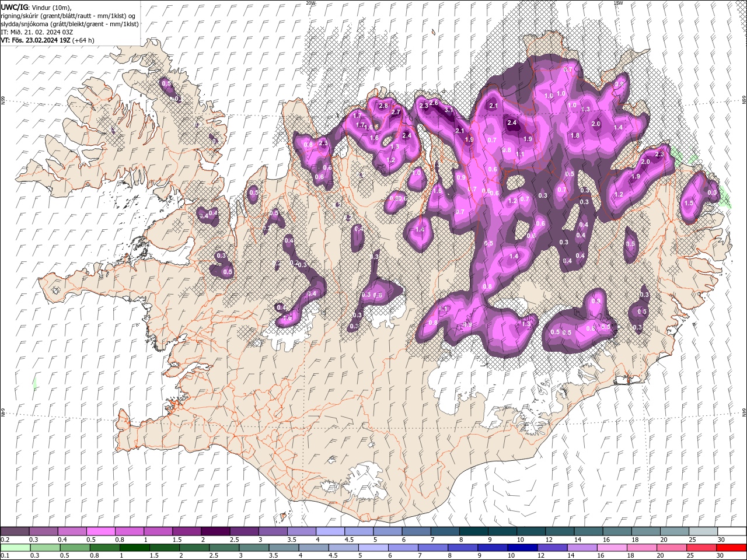Click the 3.1 snowfall value on the map
The width and height of the screenshot is (747, 560).
(449, 110)
